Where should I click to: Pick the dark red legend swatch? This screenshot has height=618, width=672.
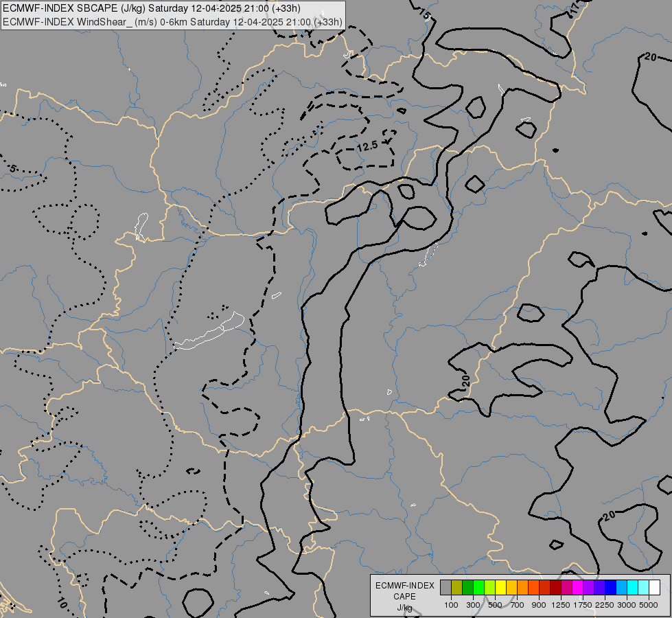pos(556,587)
